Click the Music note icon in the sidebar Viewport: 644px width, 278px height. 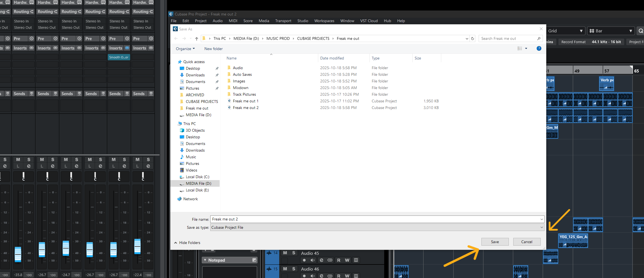[182, 157]
